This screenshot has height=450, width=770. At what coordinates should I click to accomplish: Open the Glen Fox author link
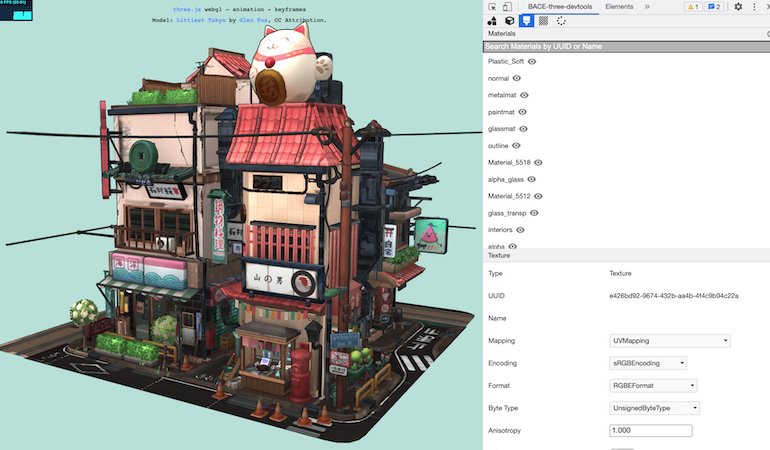[x=253, y=20]
